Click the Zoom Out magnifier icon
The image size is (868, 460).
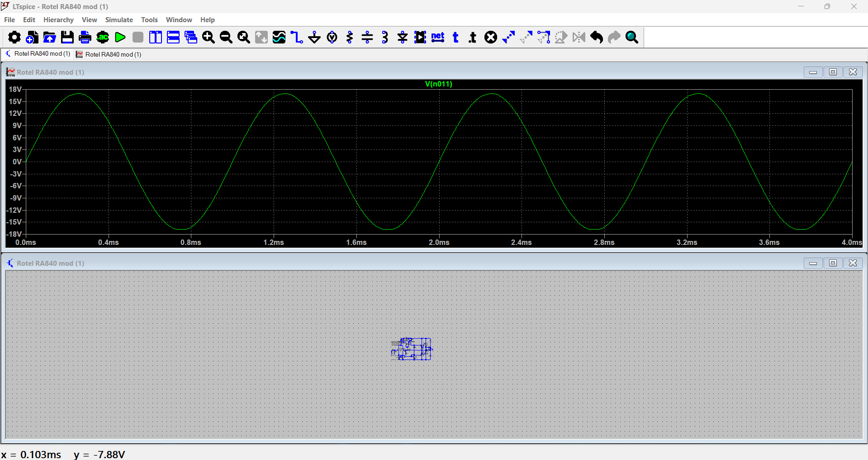[x=226, y=37]
